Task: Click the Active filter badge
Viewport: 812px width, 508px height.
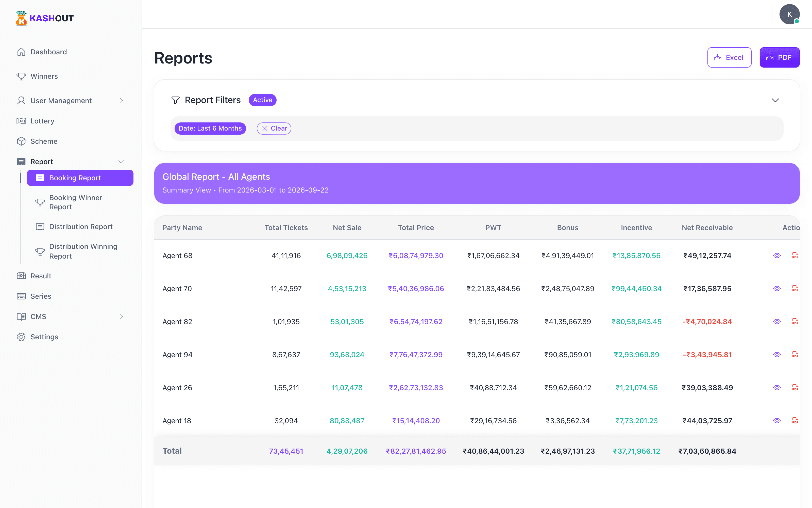Action: click(262, 100)
